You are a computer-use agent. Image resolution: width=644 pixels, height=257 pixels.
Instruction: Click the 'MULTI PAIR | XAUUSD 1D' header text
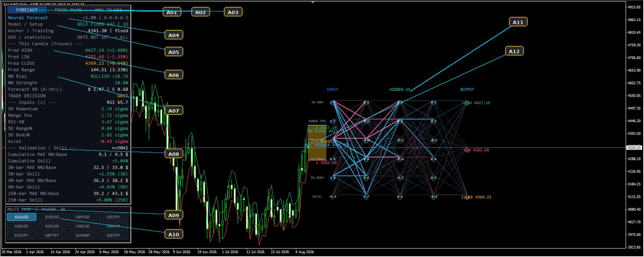coord(36,210)
